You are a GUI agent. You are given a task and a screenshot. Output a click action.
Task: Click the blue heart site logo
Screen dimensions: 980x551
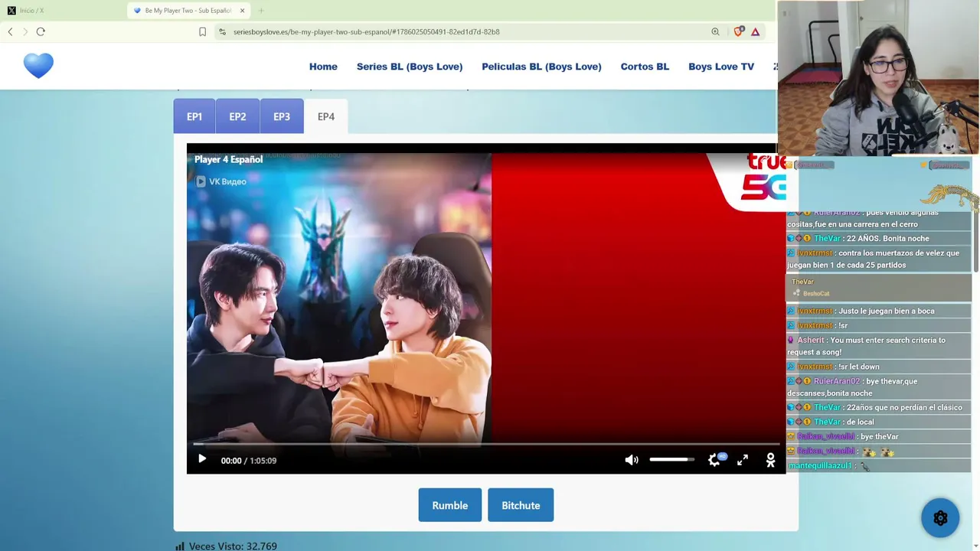[x=38, y=65]
